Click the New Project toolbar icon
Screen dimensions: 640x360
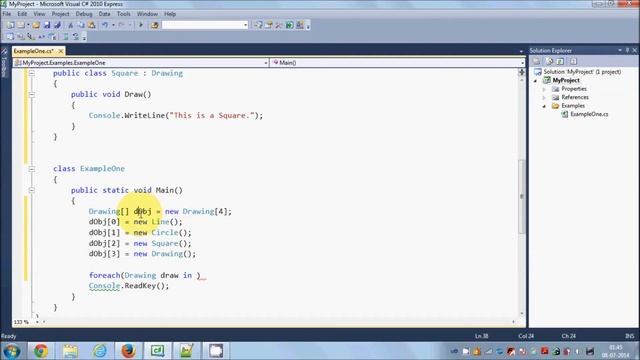click(10, 25)
